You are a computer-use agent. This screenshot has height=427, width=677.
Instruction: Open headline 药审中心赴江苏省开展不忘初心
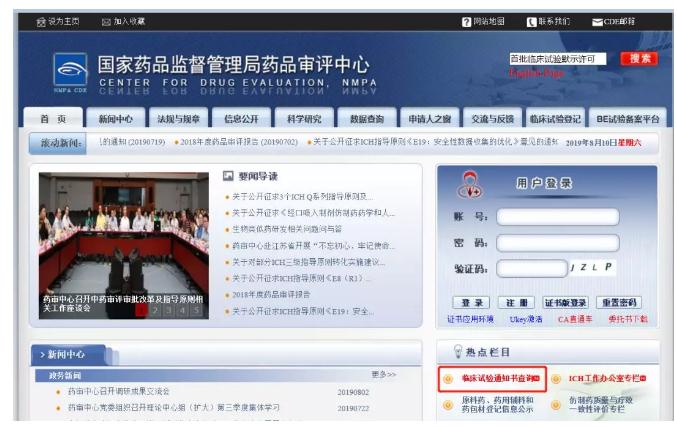click(313, 246)
